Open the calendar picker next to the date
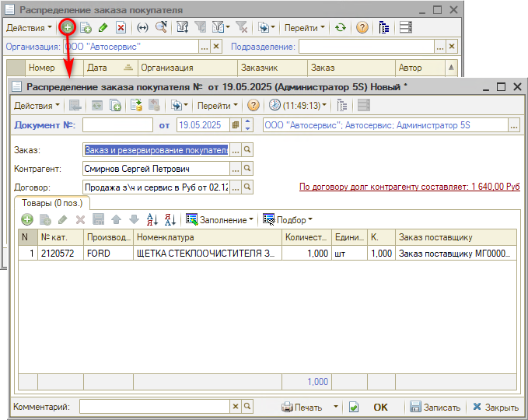528x420 pixels. point(235,125)
